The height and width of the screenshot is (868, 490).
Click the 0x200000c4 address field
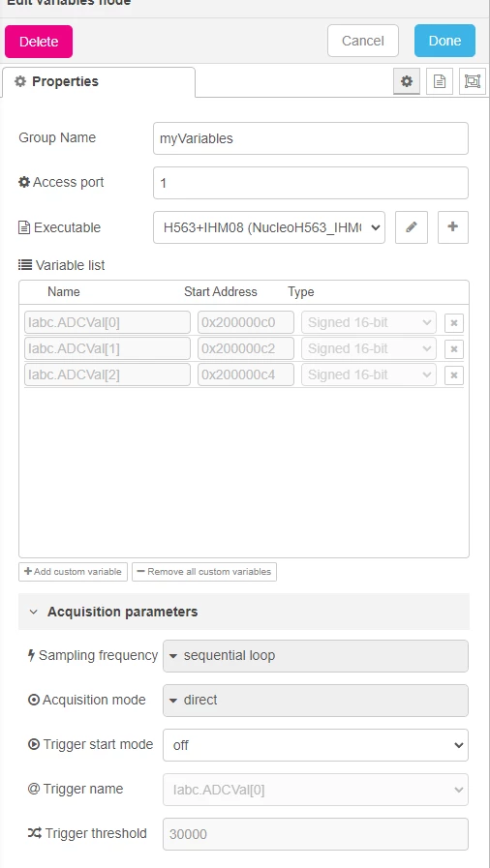tap(246, 374)
